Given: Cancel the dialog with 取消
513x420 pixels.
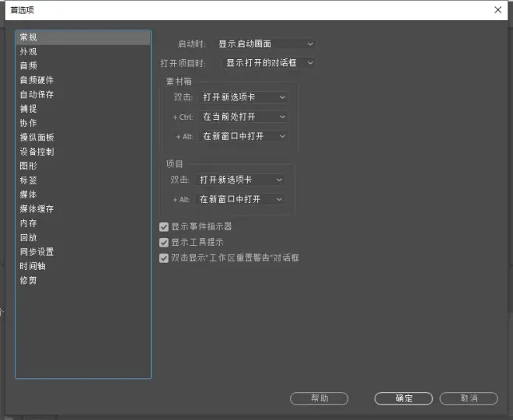Looking at the screenshot, I should click(469, 398).
